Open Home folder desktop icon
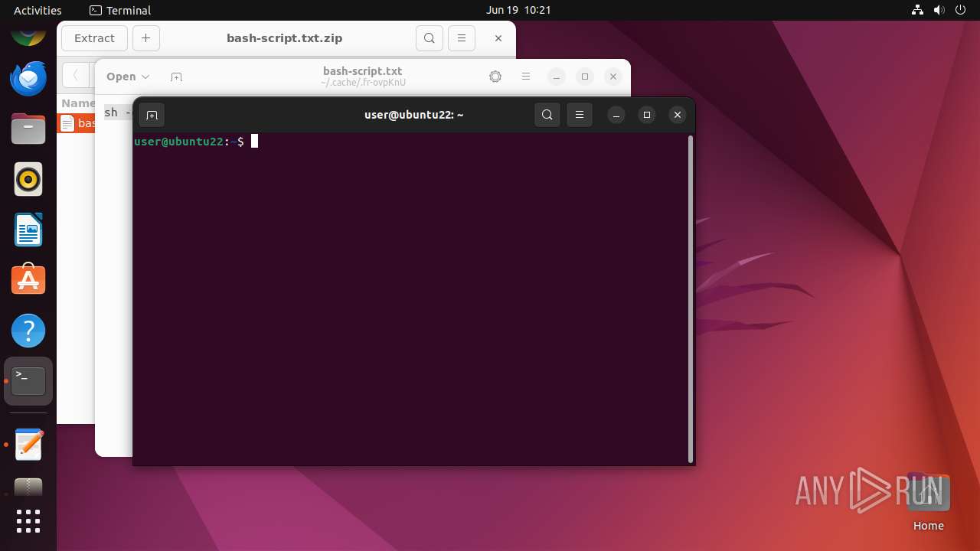Viewport: 980px width, 551px height. [928, 502]
